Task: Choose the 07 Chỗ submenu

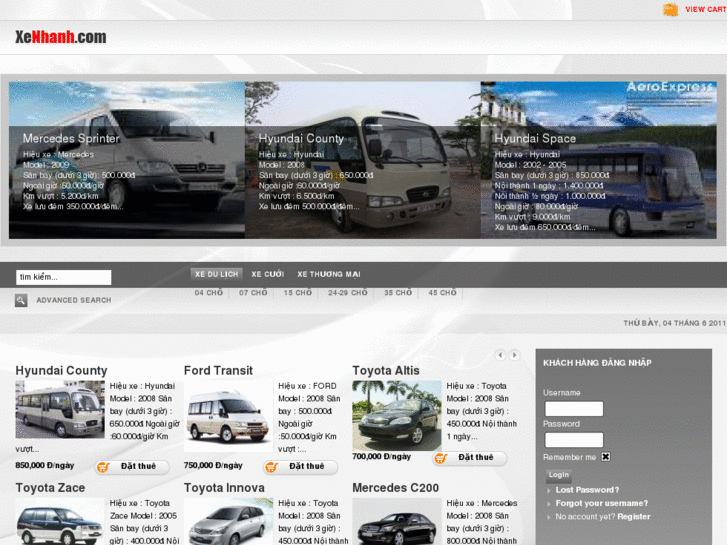Action: pyautogui.click(x=253, y=293)
